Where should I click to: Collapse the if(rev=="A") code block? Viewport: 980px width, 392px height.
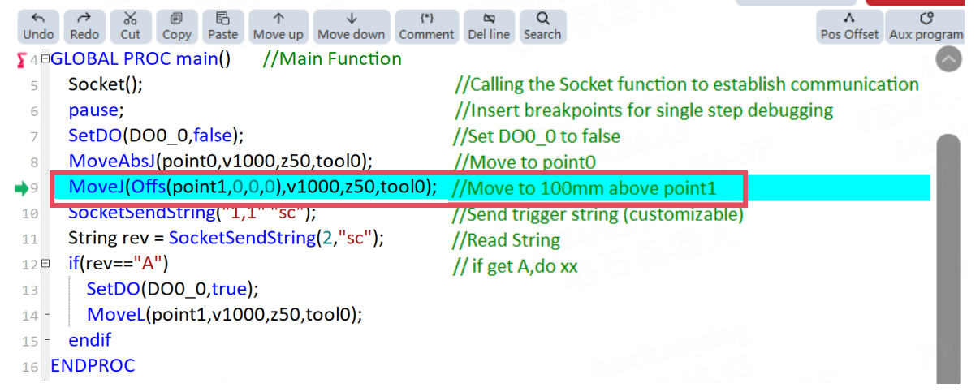coord(45,264)
